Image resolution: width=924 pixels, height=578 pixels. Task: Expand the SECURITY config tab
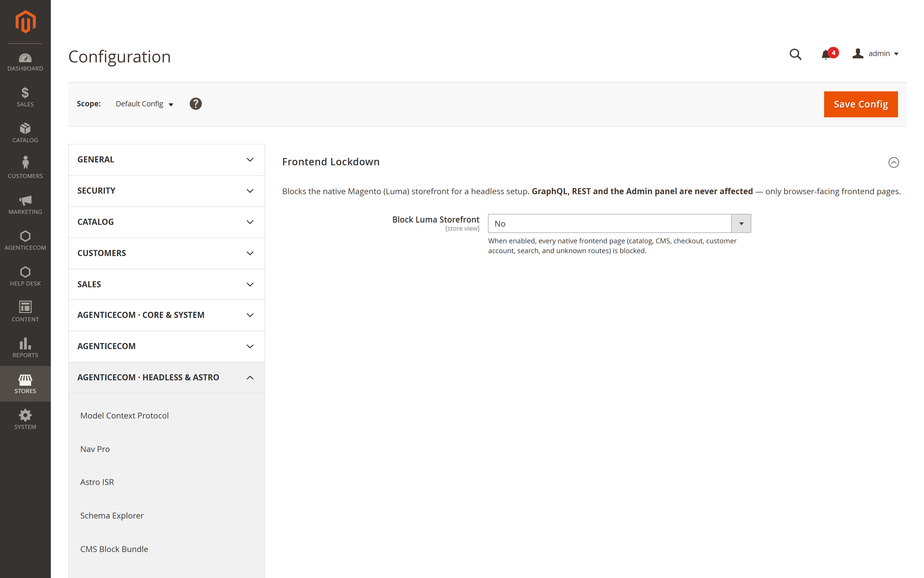[167, 191]
